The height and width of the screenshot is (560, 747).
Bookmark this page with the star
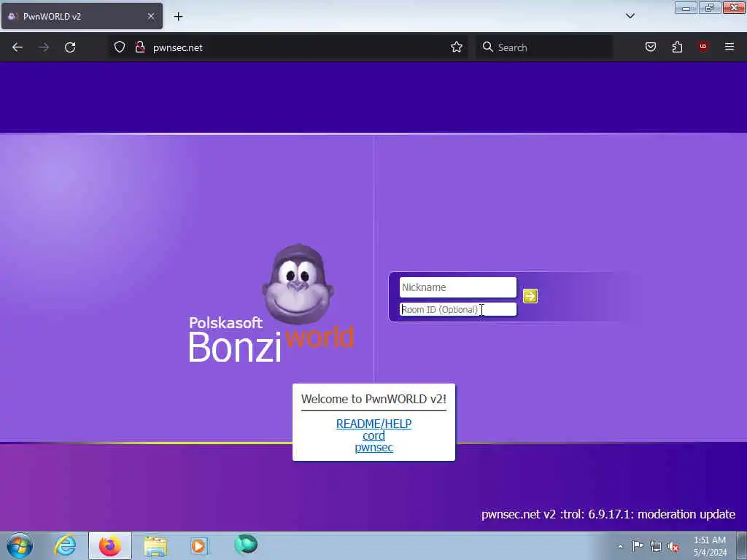coord(457,47)
